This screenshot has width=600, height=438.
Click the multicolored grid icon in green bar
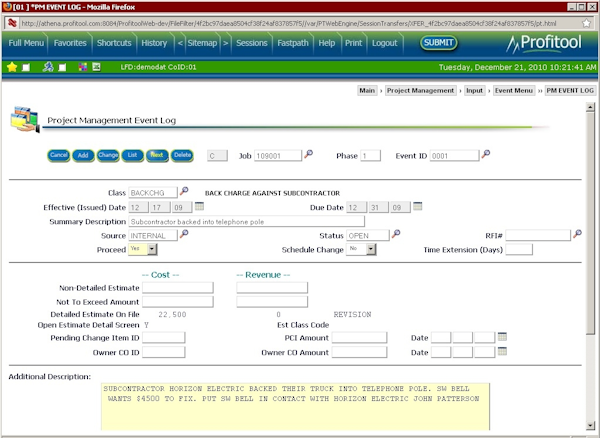(83, 67)
